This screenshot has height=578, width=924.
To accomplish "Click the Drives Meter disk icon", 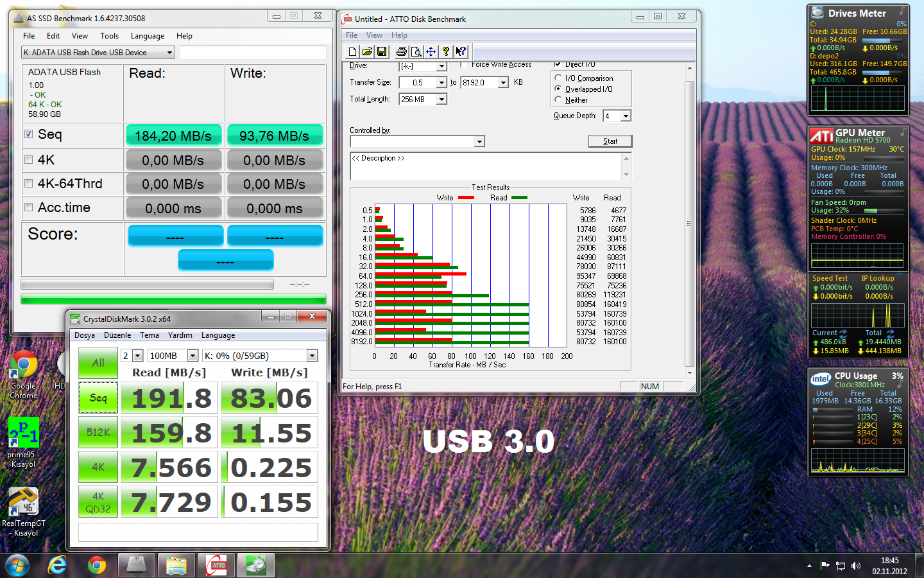I will [x=817, y=12].
